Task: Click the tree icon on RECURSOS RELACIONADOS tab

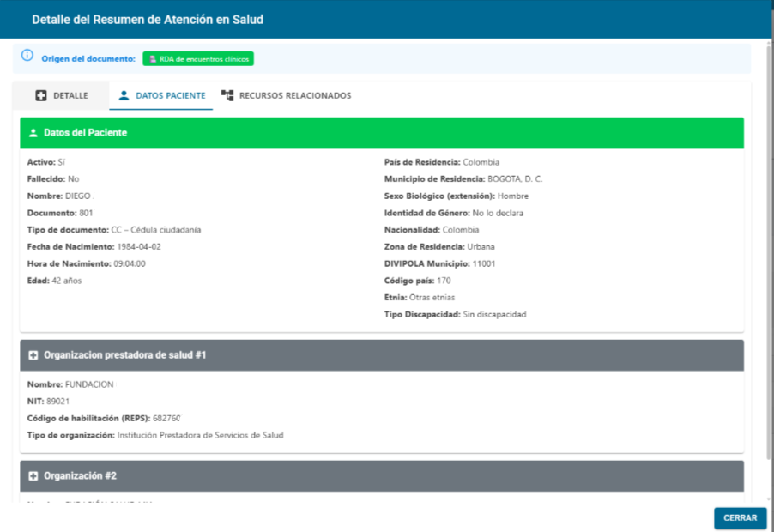Action: 227,95
